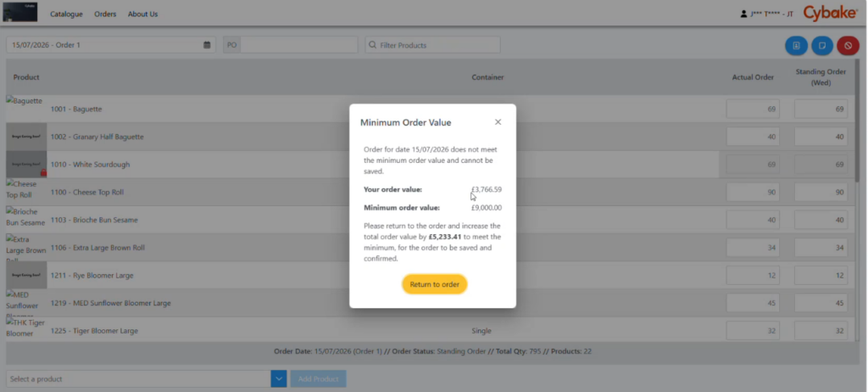Screen dimensions: 868x392
Task: Click the minimum order value £9,000.00
Action: [487, 208]
